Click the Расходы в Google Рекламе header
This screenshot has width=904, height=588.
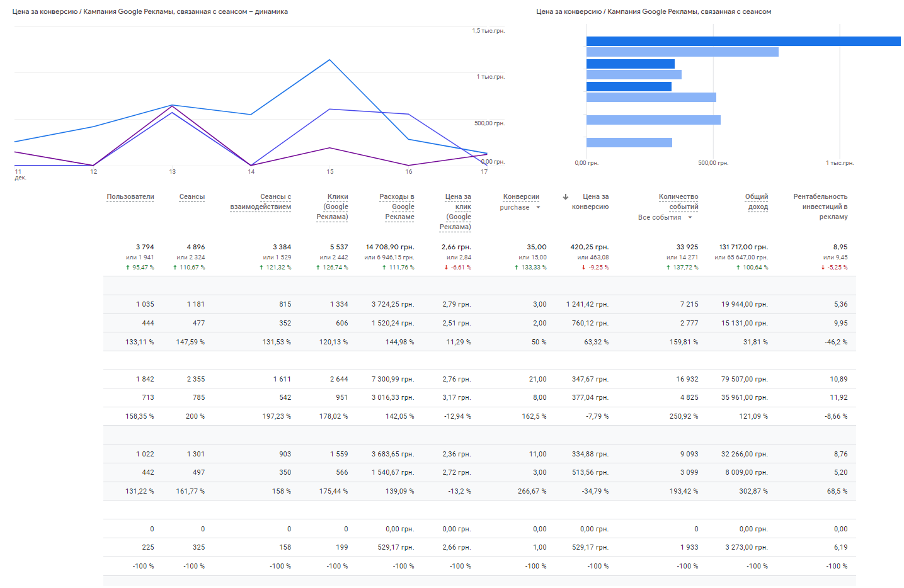[x=397, y=206]
